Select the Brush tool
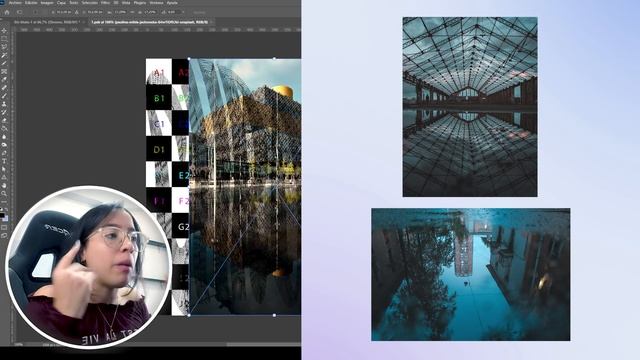 [x=4, y=96]
